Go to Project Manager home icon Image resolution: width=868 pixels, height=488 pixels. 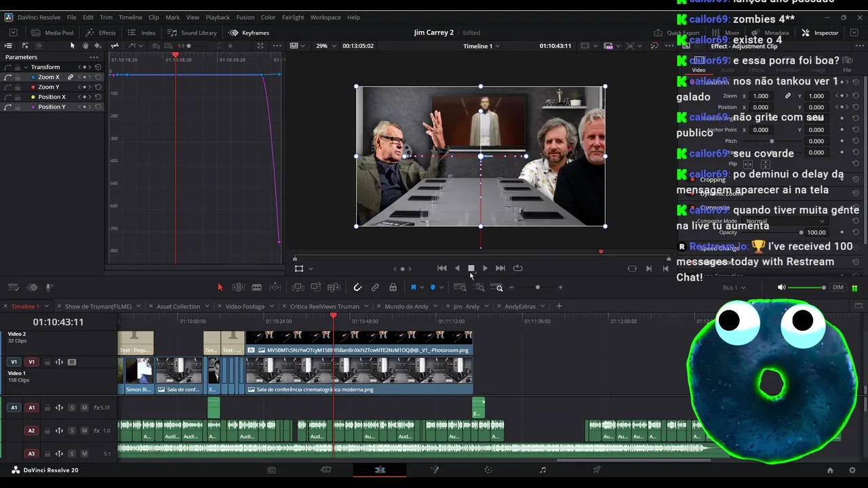click(x=830, y=470)
